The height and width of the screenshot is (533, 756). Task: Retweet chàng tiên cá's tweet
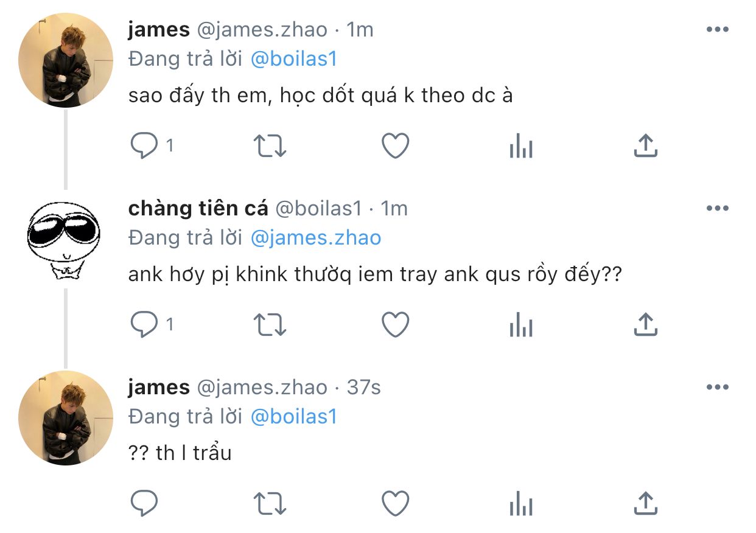(x=270, y=325)
